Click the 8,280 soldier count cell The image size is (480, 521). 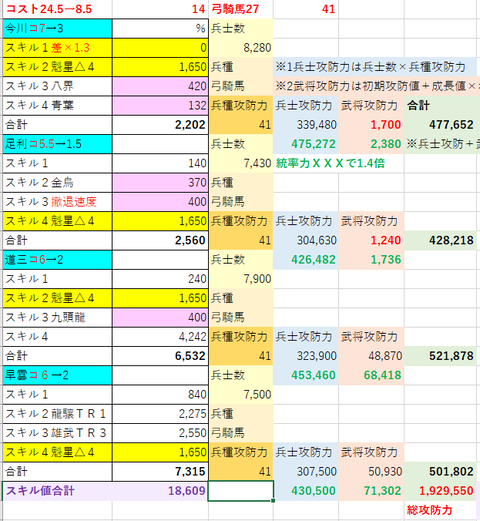(241, 48)
